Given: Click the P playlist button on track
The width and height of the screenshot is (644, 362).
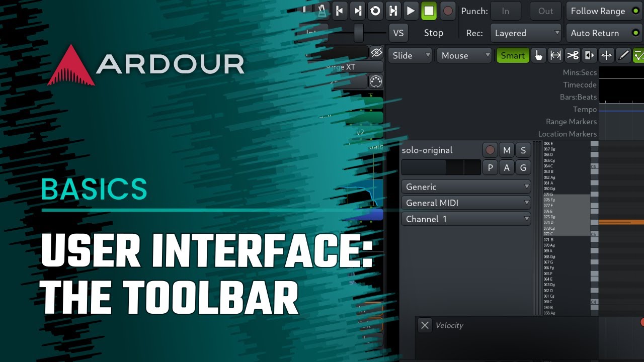Looking at the screenshot, I should [x=490, y=167].
